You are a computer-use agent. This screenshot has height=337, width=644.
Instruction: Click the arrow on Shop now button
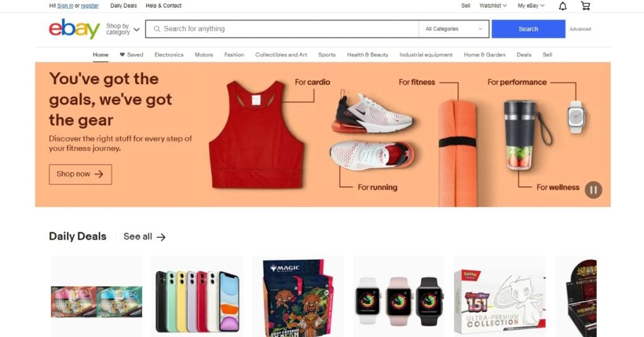click(99, 174)
